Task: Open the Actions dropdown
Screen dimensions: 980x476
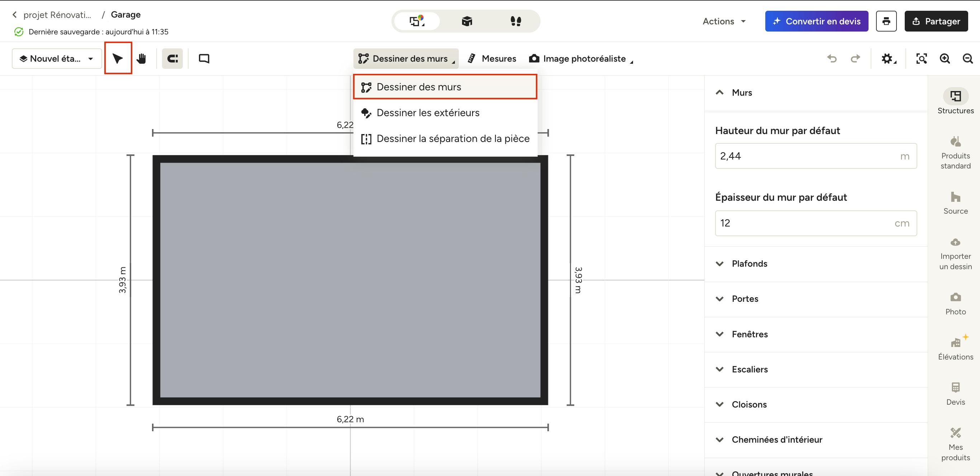Action: click(724, 21)
